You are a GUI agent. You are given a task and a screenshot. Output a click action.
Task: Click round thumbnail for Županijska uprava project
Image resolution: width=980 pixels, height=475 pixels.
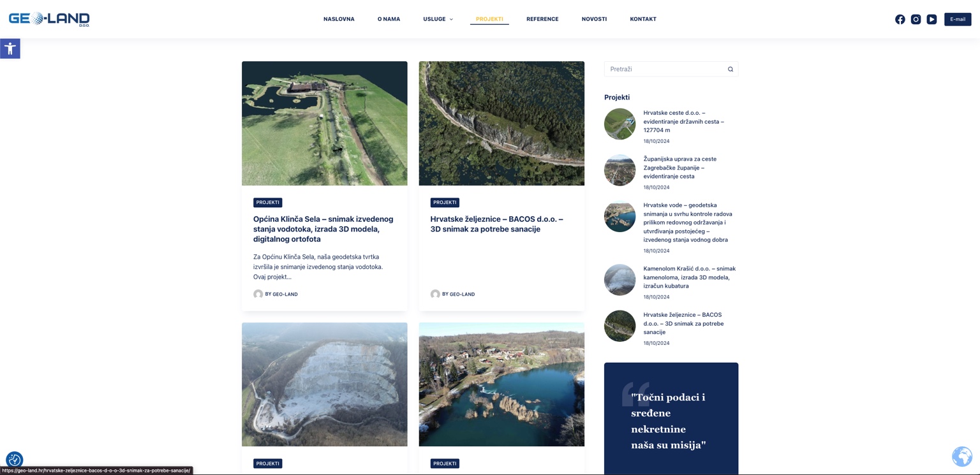620,170
